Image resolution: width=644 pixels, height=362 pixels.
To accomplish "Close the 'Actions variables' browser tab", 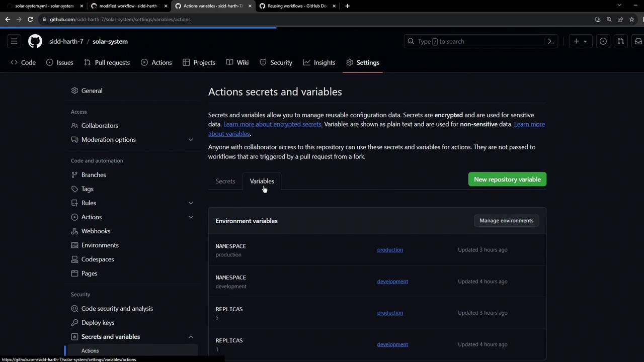I will 250,6.
